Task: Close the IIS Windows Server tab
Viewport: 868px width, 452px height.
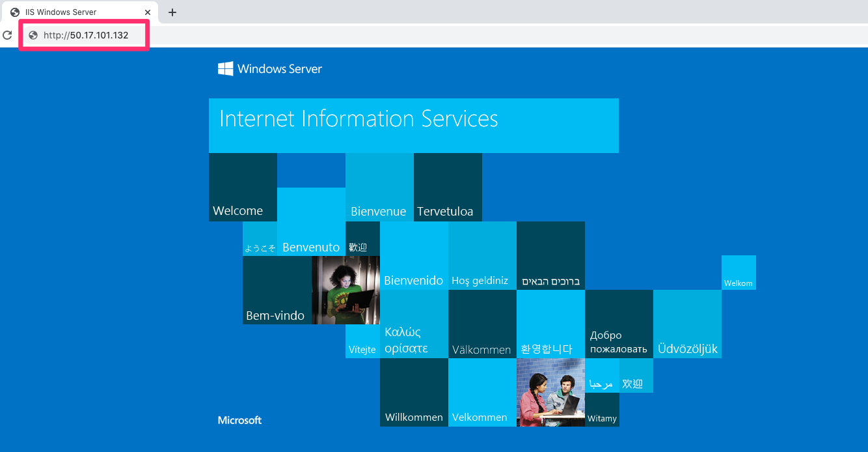Action: pyautogui.click(x=148, y=12)
